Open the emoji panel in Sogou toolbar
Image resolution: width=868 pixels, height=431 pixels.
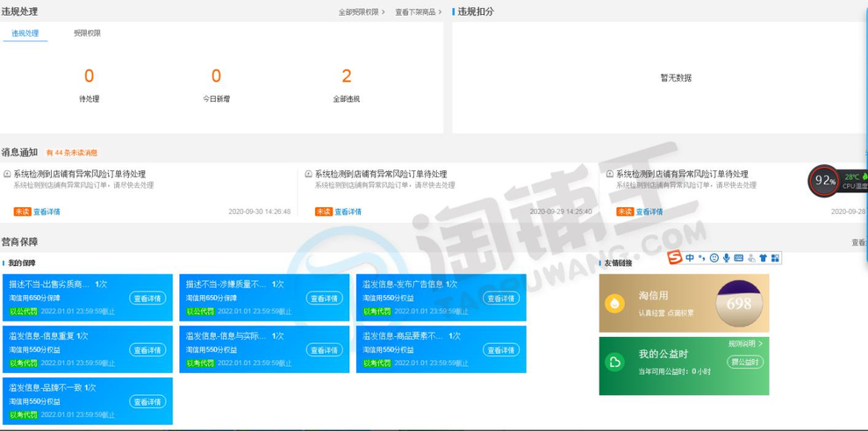point(714,257)
